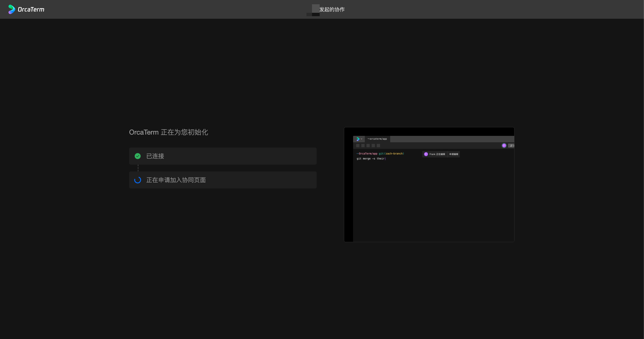Screen dimensions: 644x339
Task: Click the last placeholder square in preview toolbar
Action: [378, 146]
